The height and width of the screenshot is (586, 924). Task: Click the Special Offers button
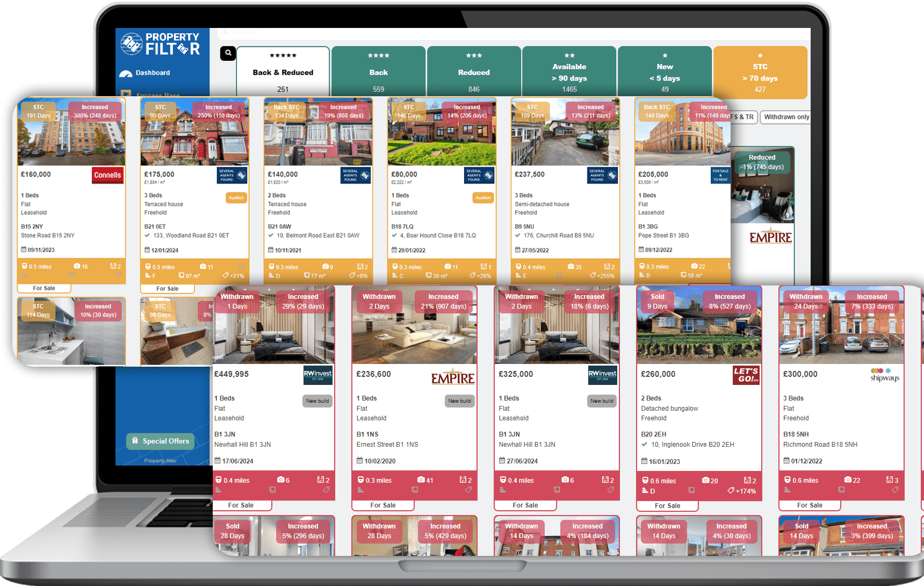161,441
